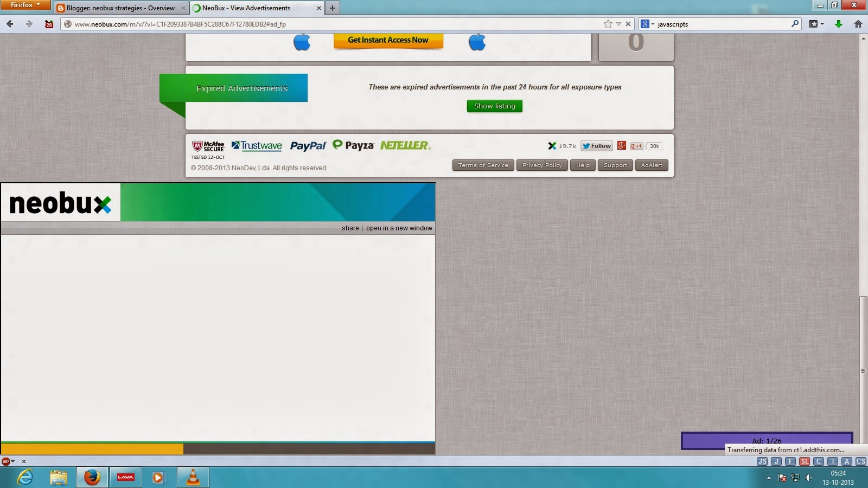The height and width of the screenshot is (488, 868).
Task: Close the Blogger tab
Action: pyautogui.click(x=183, y=8)
